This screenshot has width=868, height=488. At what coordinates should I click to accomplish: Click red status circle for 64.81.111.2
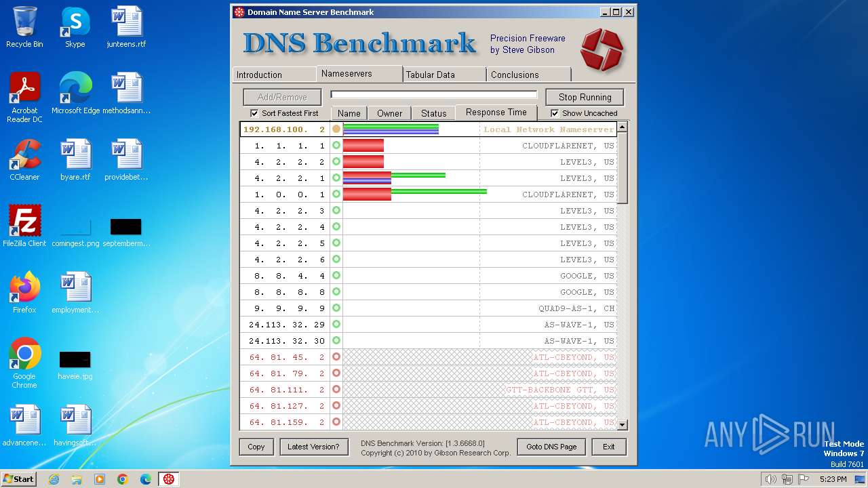pos(336,389)
